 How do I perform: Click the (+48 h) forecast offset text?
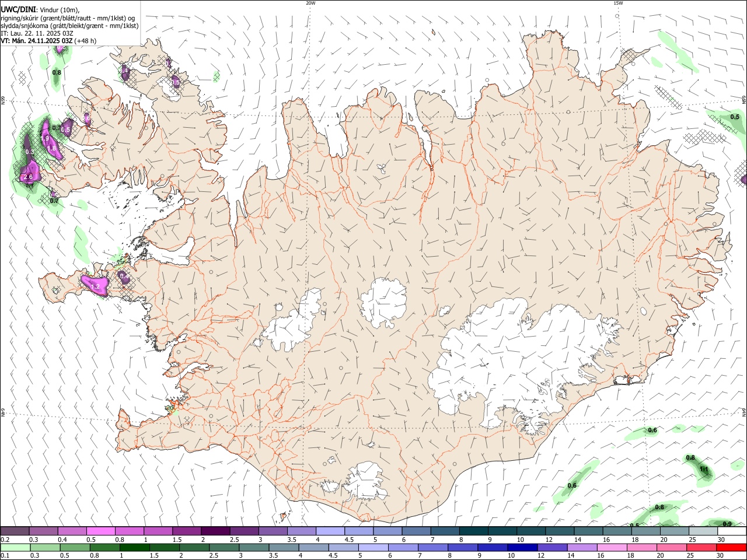[86, 41]
